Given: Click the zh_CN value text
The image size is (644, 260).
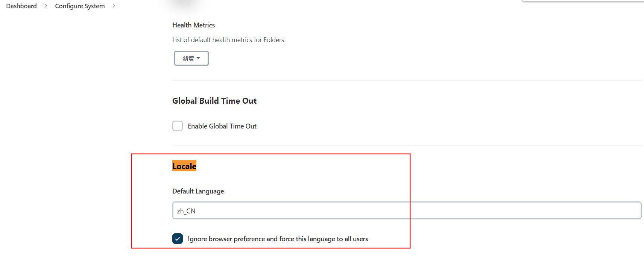Looking at the screenshot, I should click(x=186, y=211).
